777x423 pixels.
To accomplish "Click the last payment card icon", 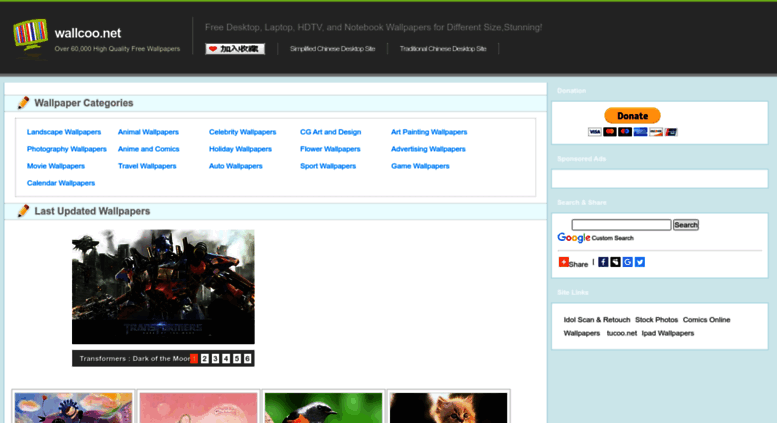I will 671,132.
